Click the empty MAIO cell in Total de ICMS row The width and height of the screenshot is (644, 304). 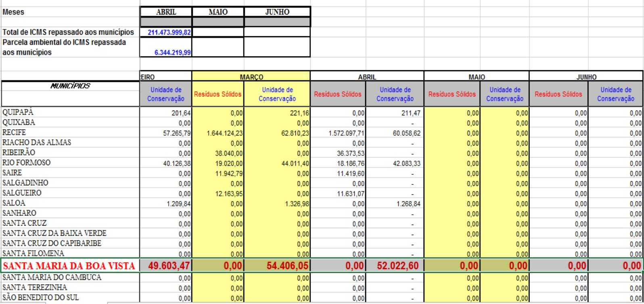click(x=218, y=32)
